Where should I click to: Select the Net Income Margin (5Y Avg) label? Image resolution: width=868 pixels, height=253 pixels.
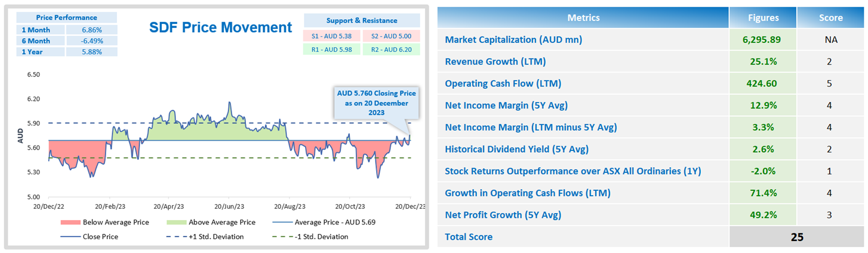coord(506,106)
